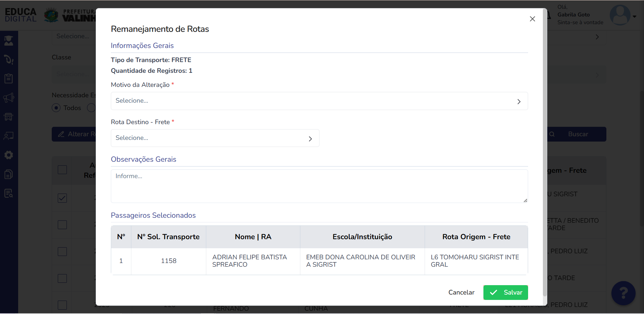Click the Cancelar button
This screenshot has width=644, height=314.
pyautogui.click(x=461, y=293)
